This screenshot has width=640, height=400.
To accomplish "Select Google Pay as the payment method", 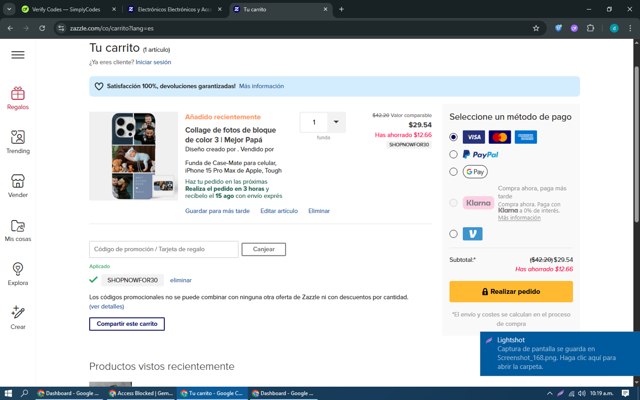I will (453, 172).
